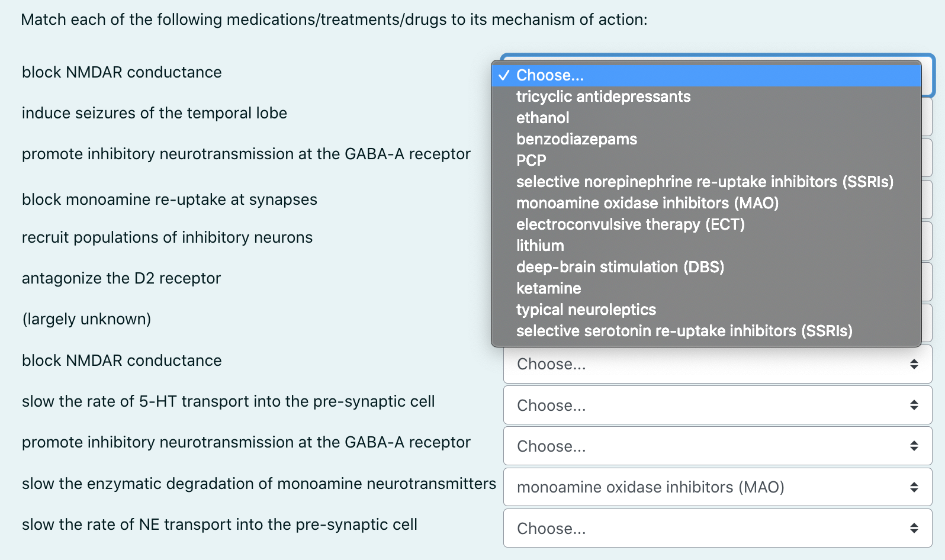Screen dimensions: 945x560
Task: Select "monoamine oxidase inhibitors (MAO)" in open list
Action: point(647,203)
